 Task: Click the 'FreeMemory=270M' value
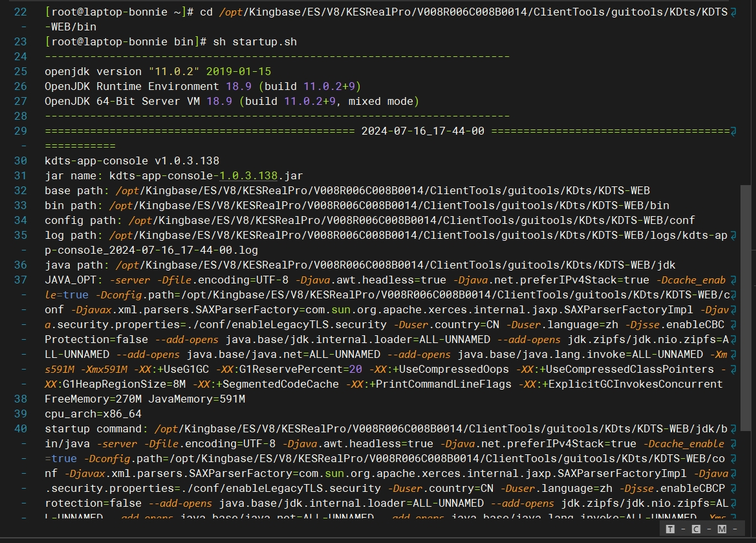pyautogui.click(x=93, y=399)
